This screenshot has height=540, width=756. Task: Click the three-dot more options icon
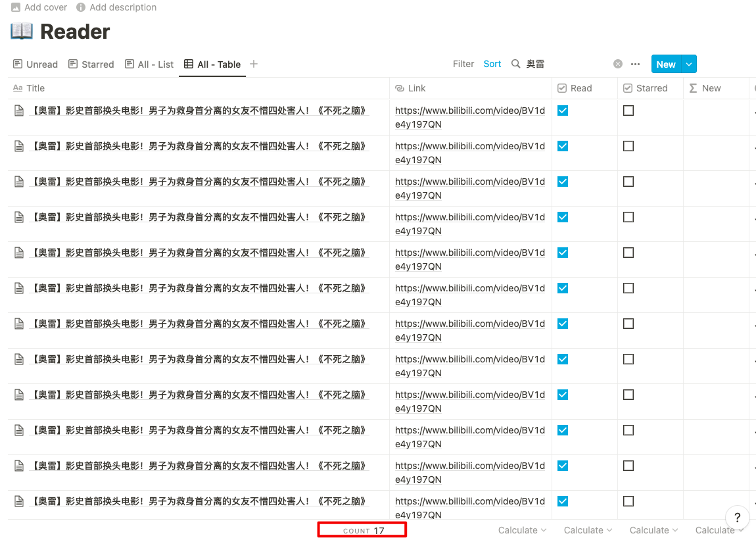635,63
